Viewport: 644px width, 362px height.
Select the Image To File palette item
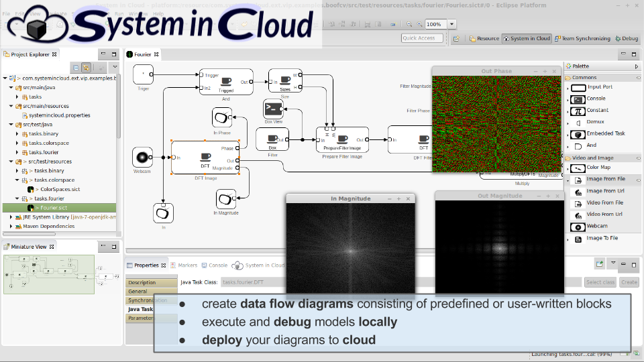(x=596, y=239)
